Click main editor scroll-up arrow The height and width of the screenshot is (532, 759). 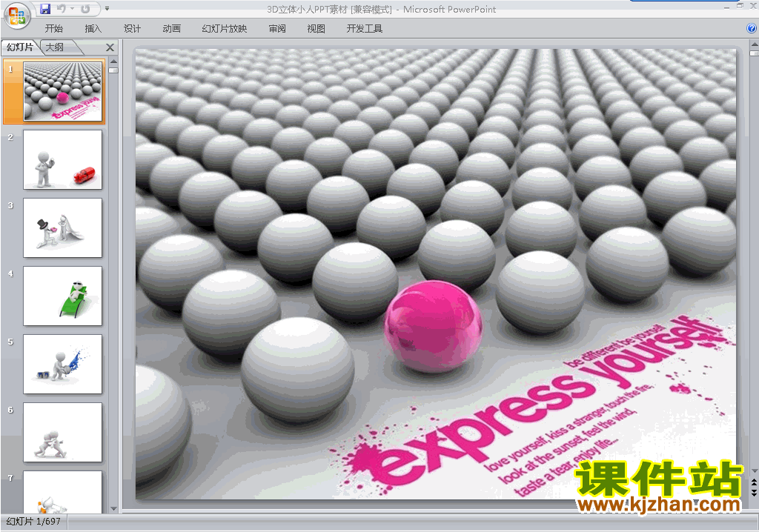[x=754, y=44]
